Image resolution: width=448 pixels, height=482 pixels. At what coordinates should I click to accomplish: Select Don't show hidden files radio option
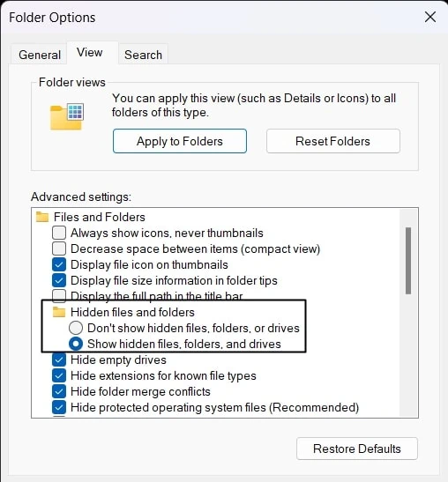pos(76,328)
